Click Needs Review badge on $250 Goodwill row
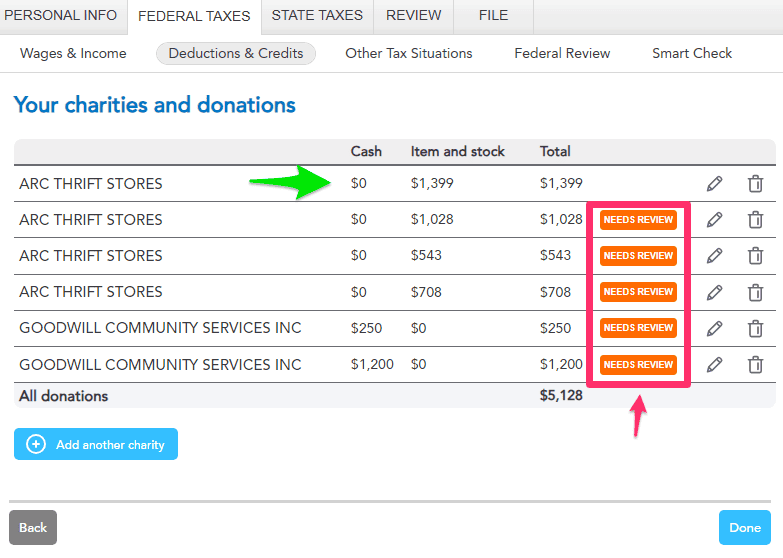The height and width of the screenshot is (558, 783). tap(638, 328)
